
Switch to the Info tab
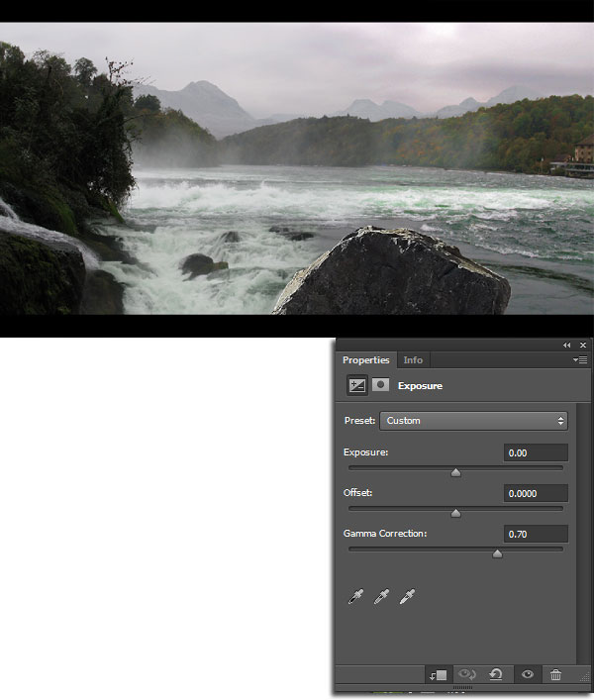tap(413, 360)
